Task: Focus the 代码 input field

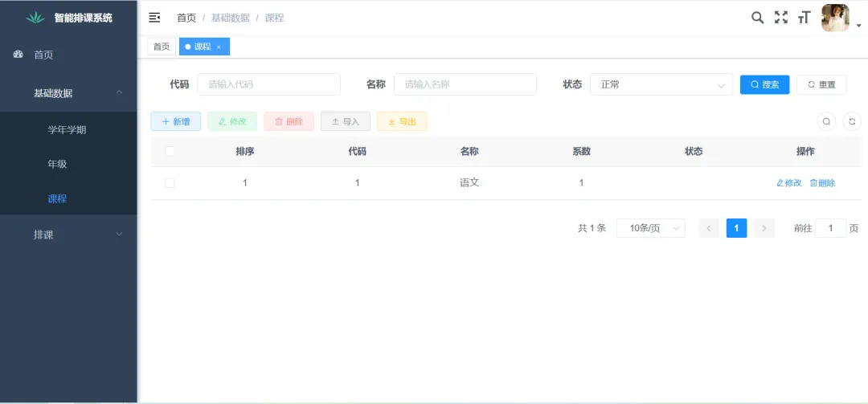Action: 268,84
